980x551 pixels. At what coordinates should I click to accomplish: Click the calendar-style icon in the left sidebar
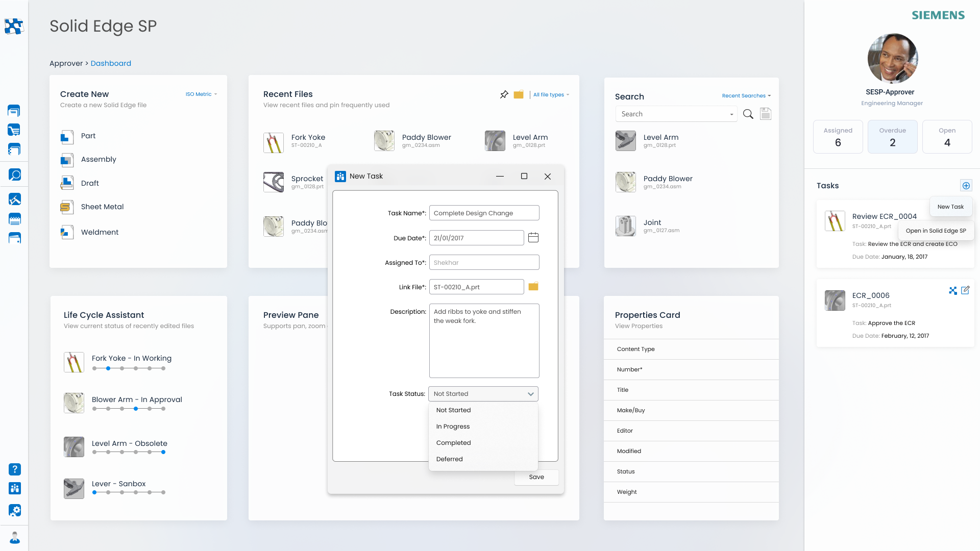[x=15, y=219]
